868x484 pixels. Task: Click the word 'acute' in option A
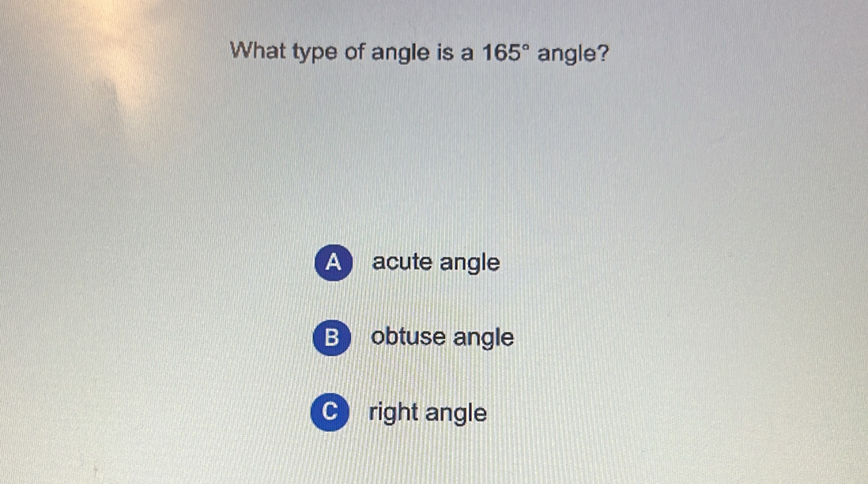(402, 263)
